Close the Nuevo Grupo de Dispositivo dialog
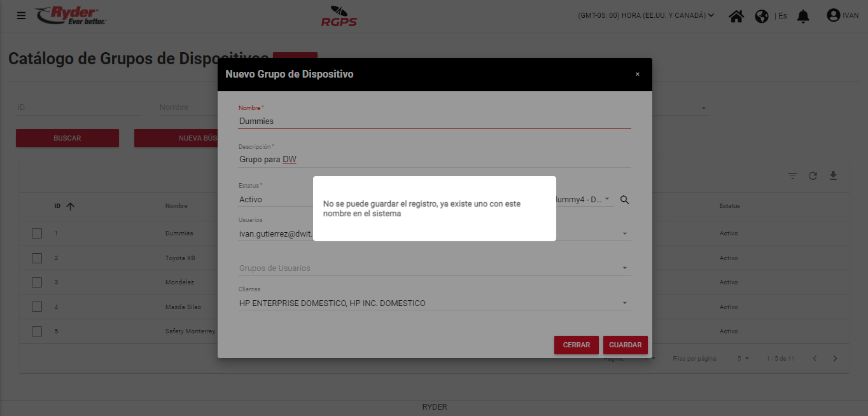Viewport: 868px width, 416px height. (637, 74)
